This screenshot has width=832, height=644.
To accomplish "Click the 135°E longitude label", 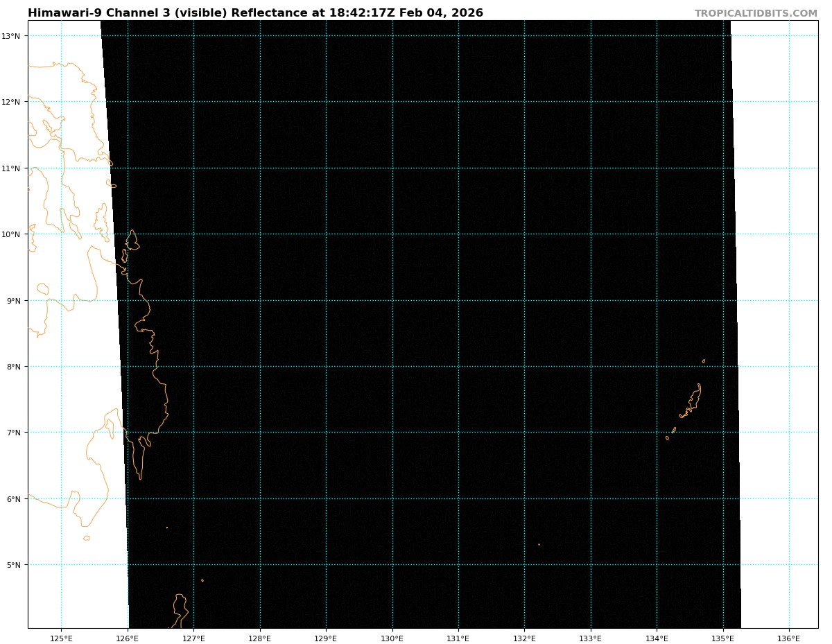I will (x=722, y=638).
